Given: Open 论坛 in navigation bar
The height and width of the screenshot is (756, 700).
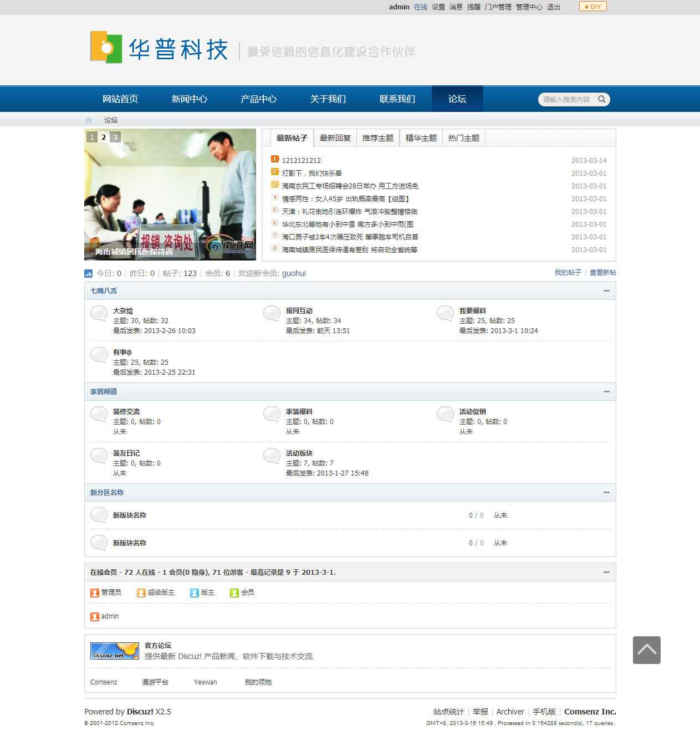Looking at the screenshot, I should [x=457, y=99].
